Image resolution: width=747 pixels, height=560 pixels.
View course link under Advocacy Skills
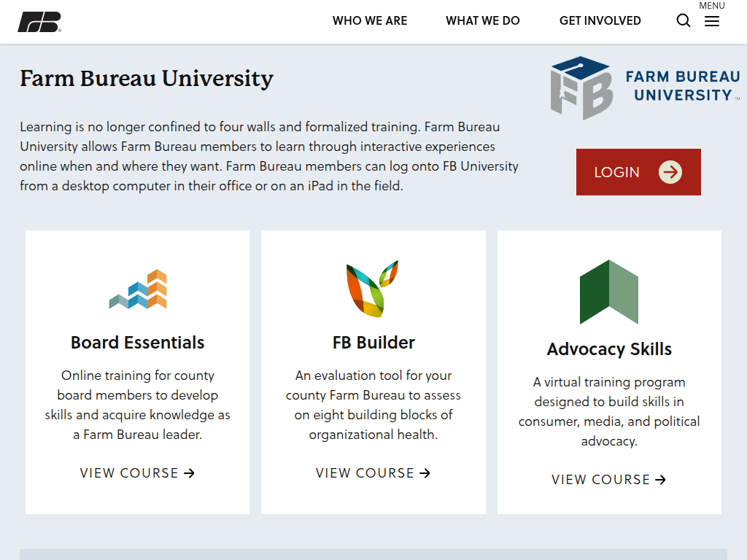click(609, 480)
